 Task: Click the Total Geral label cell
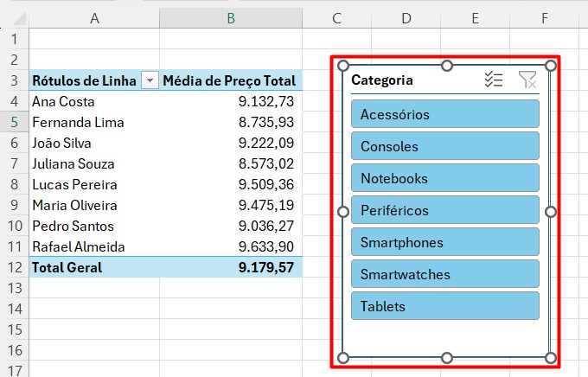(x=94, y=267)
